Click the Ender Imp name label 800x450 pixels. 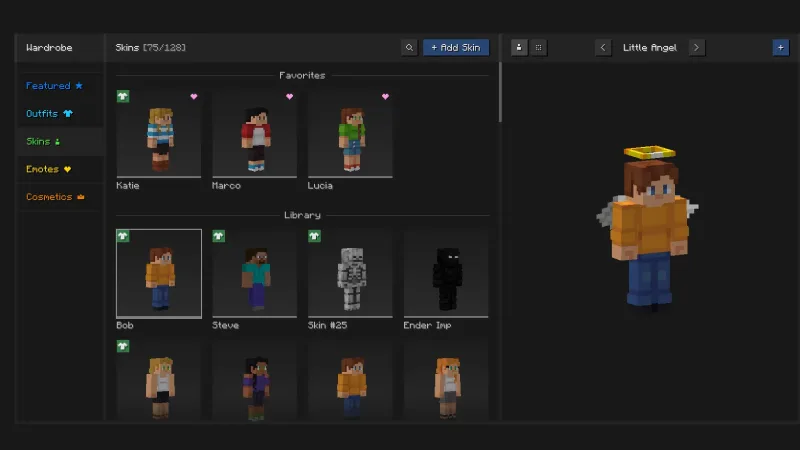point(427,326)
